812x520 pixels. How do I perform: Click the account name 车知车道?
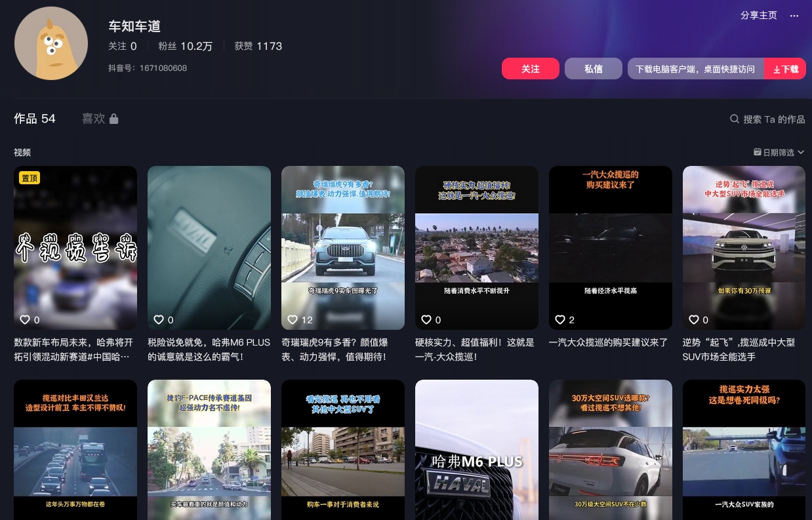[x=134, y=26]
